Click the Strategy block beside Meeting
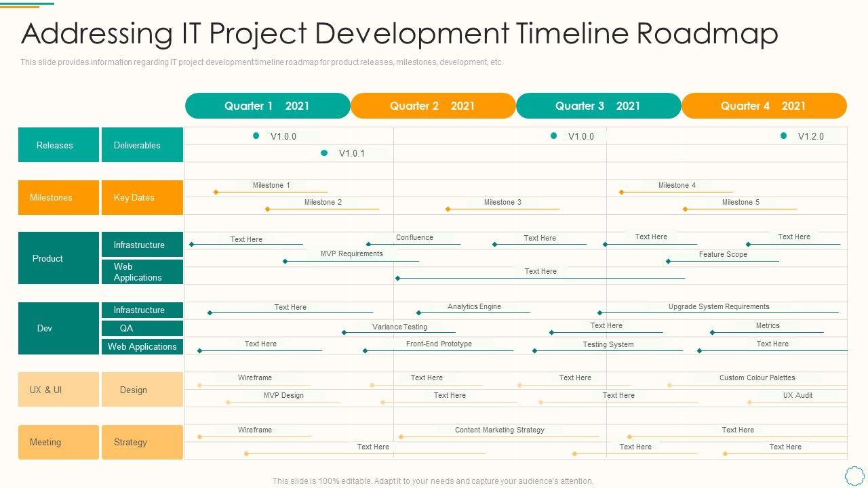 point(142,442)
